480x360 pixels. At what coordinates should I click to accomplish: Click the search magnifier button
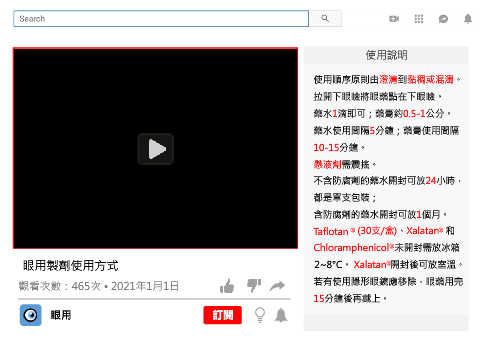coord(325,19)
